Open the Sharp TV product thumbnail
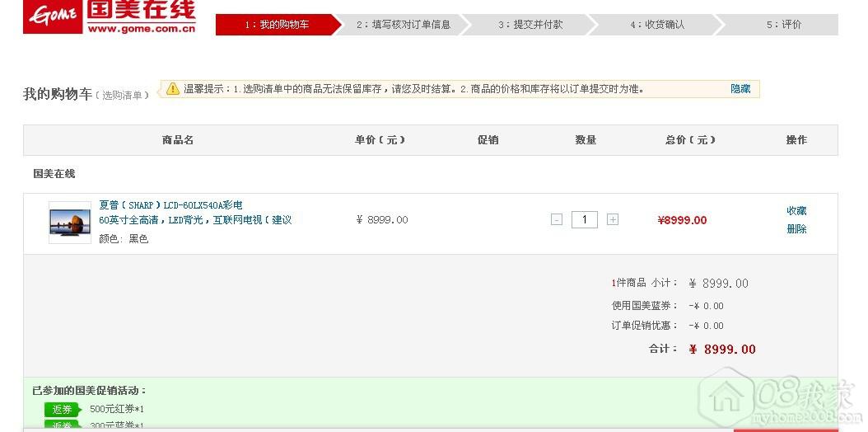The height and width of the screenshot is (432, 868). (x=70, y=222)
